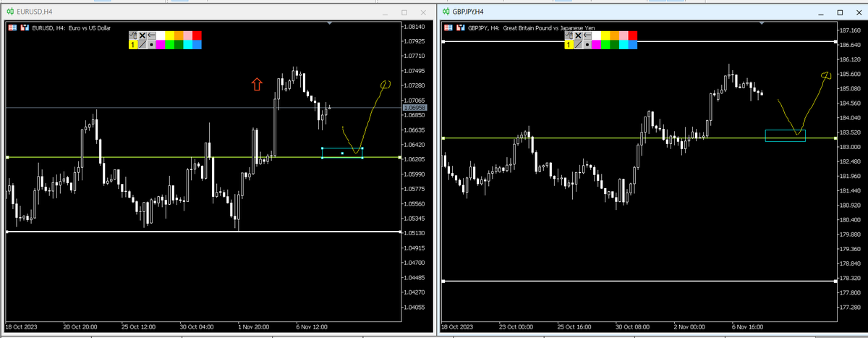Click the yellow '1' line width icon in EURUSD palette
Screen dimensions: 868x338
click(x=133, y=45)
